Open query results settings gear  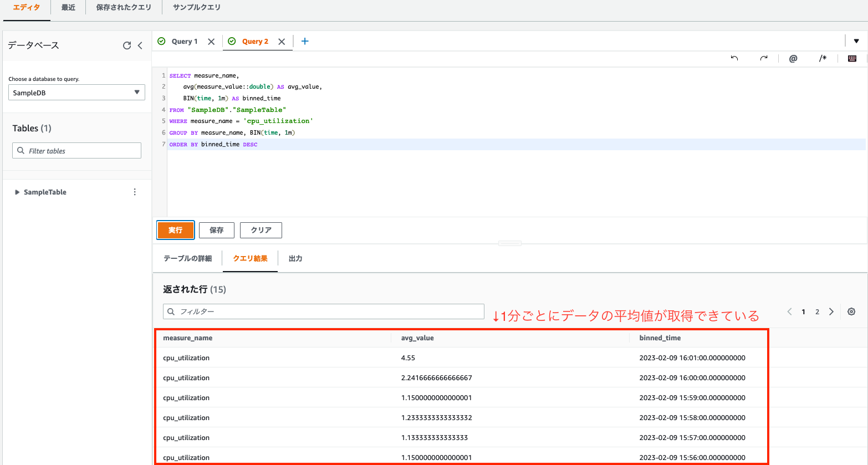tap(851, 311)
